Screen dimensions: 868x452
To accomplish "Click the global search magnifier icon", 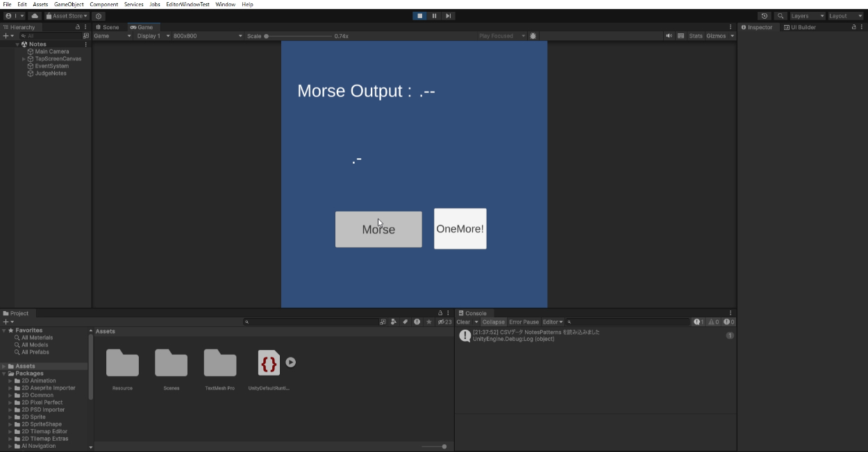I will pyautogui.click(x=781, y=16).
